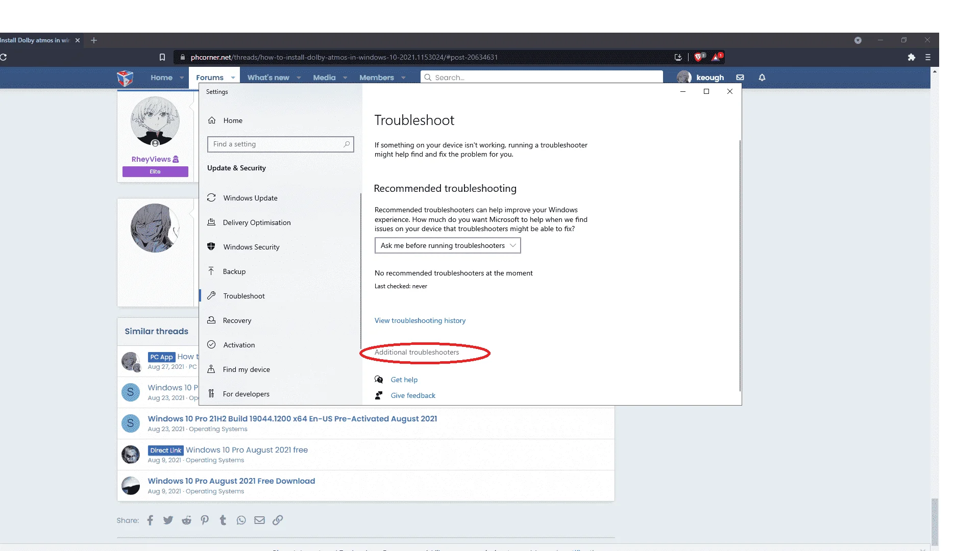The width and height of the screenshot is (980, 551).
Task: Click the Brave Rewards triangle icon
Action: [x=717, y=57]
